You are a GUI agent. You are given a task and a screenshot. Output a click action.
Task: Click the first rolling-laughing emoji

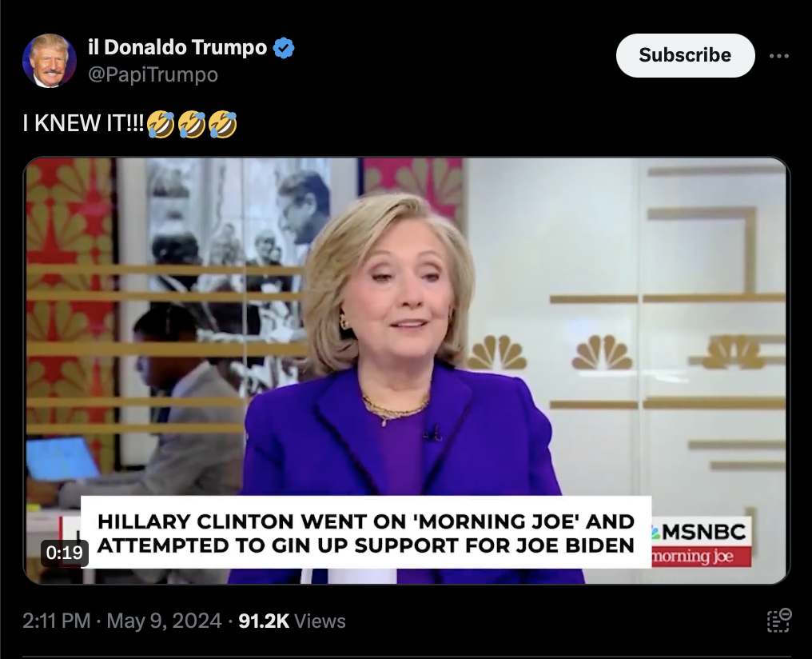click(x=161, y=124)
